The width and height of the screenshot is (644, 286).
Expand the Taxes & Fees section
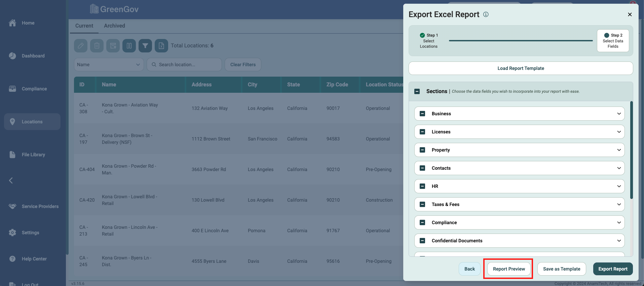pos(619,204)
